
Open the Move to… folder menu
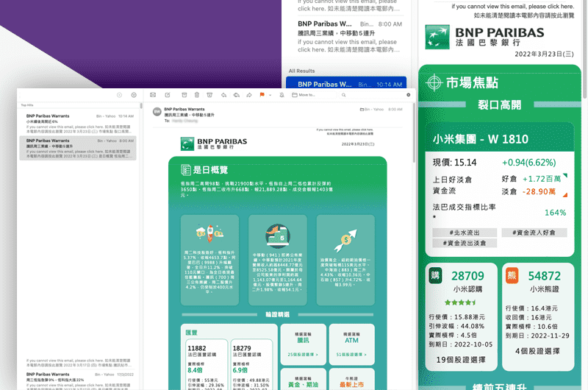[313, 95]
